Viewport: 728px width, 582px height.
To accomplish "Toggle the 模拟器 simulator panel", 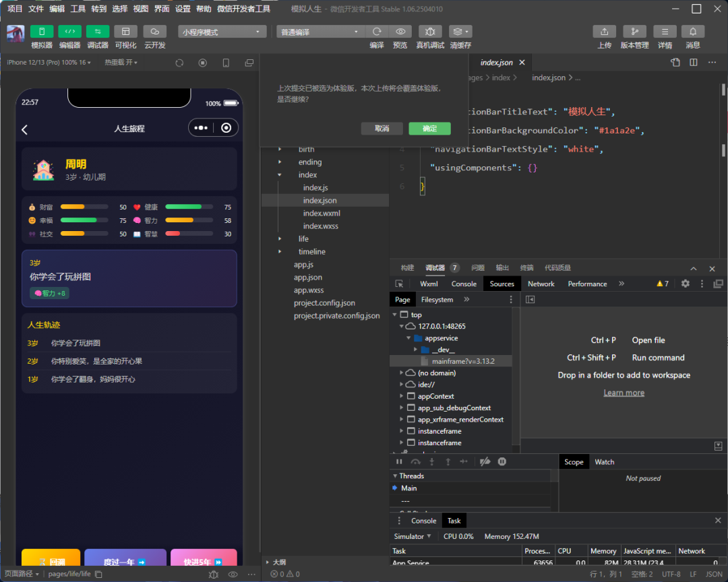I will point(42,32).
